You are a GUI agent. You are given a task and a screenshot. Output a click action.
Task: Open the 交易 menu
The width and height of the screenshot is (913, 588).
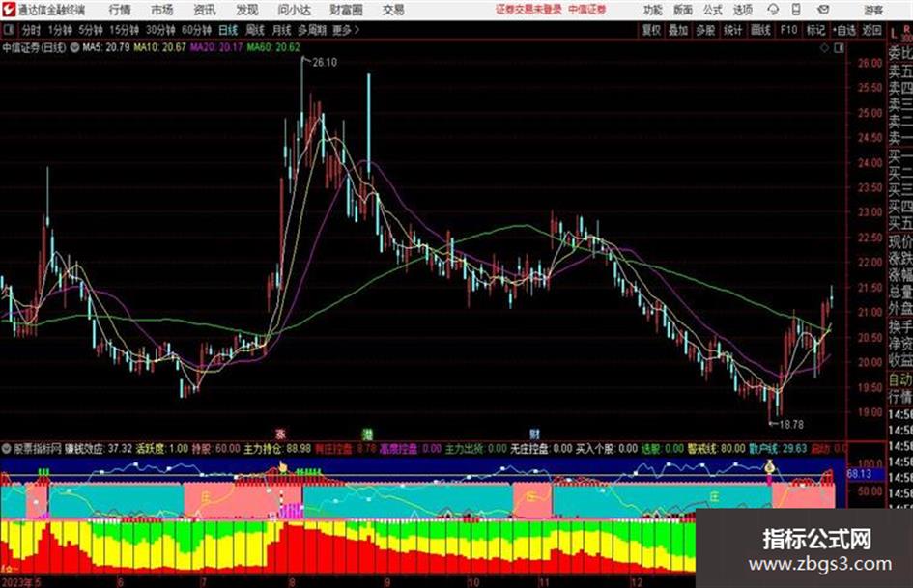(393, 10)
